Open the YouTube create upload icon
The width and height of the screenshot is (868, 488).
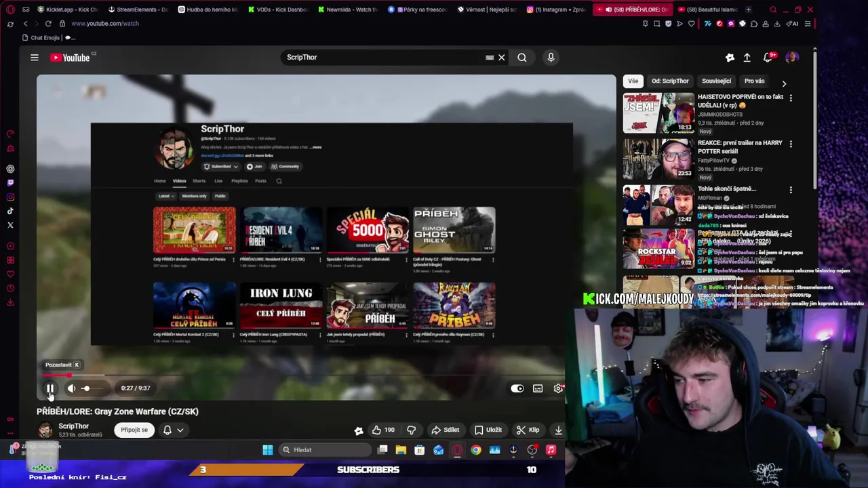click(x=747, y=58)
